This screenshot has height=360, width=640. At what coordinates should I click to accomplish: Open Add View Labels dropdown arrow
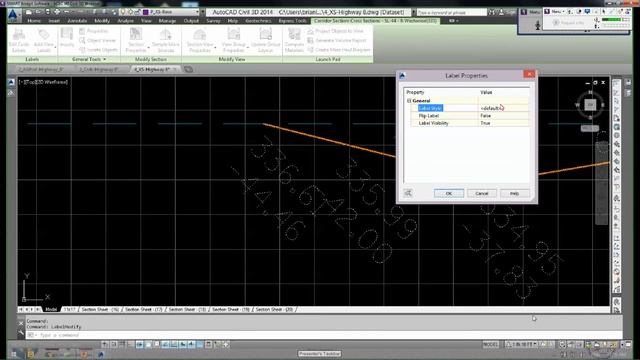pos(55,48)
